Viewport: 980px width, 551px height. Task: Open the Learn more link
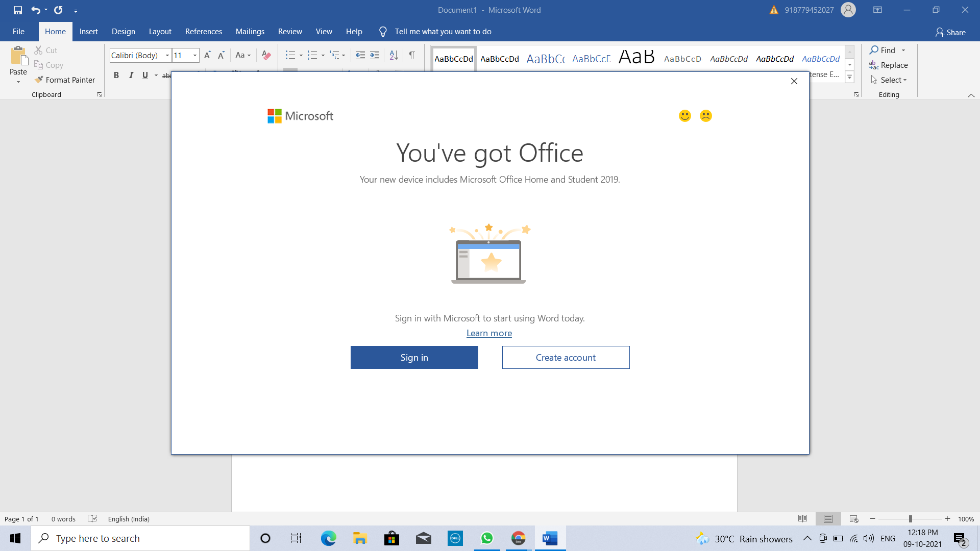pyautogui.click(x=489, y=333)
